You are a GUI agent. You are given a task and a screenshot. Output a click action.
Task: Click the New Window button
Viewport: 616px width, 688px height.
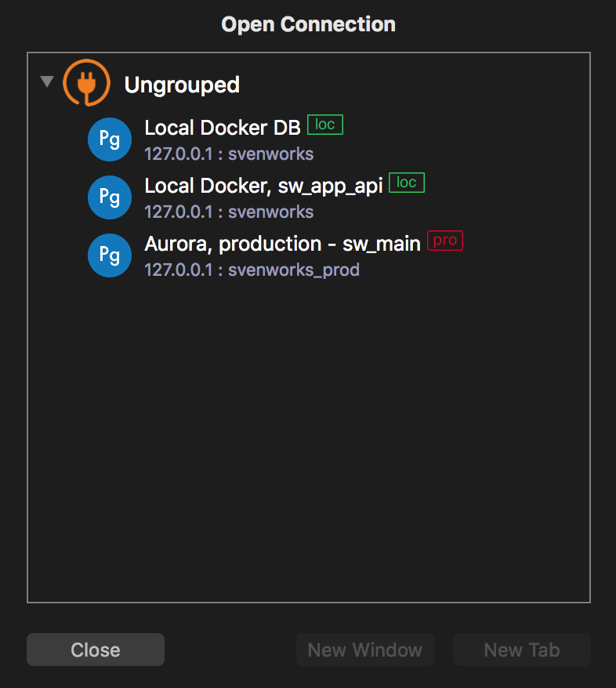tap(364, 649)
